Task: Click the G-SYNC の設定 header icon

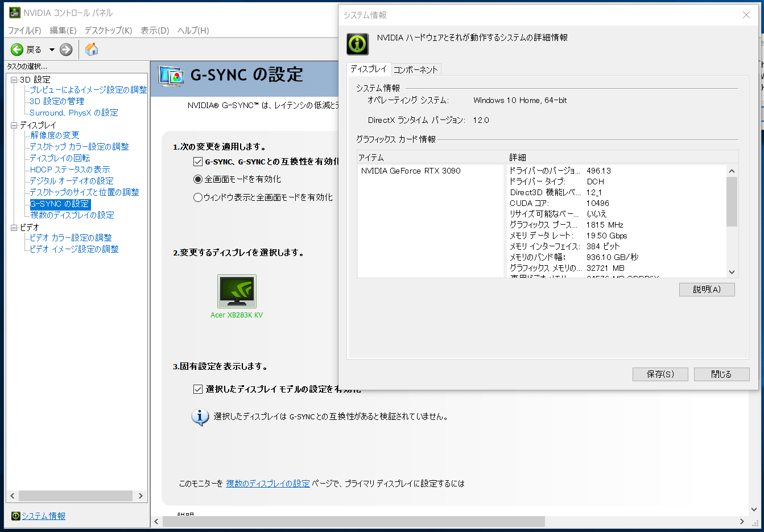Action: [x=171, y=76]
